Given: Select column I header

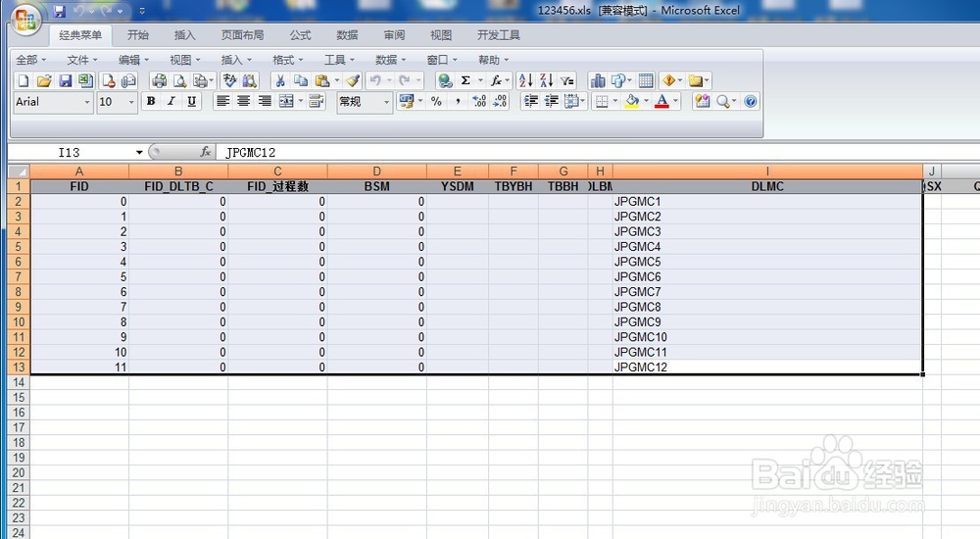Looking at the screenshot, I should pyautogui.click(x=767, y=171).
